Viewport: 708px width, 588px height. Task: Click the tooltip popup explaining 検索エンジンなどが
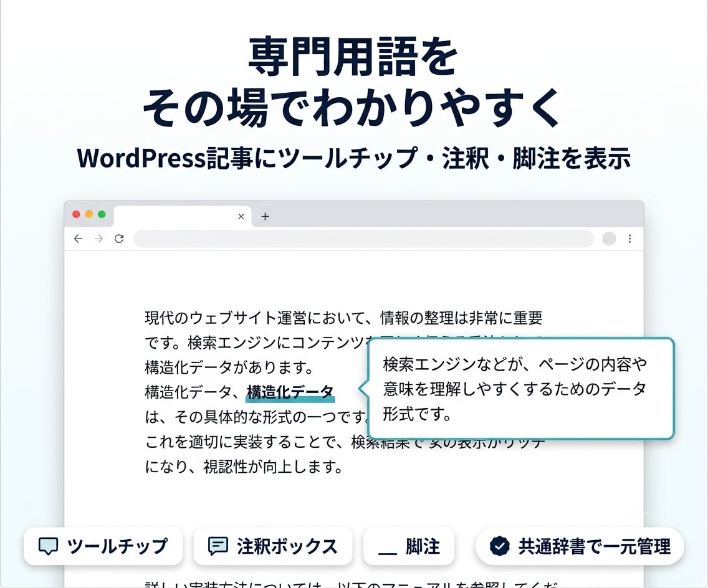(x=520, y=388)
